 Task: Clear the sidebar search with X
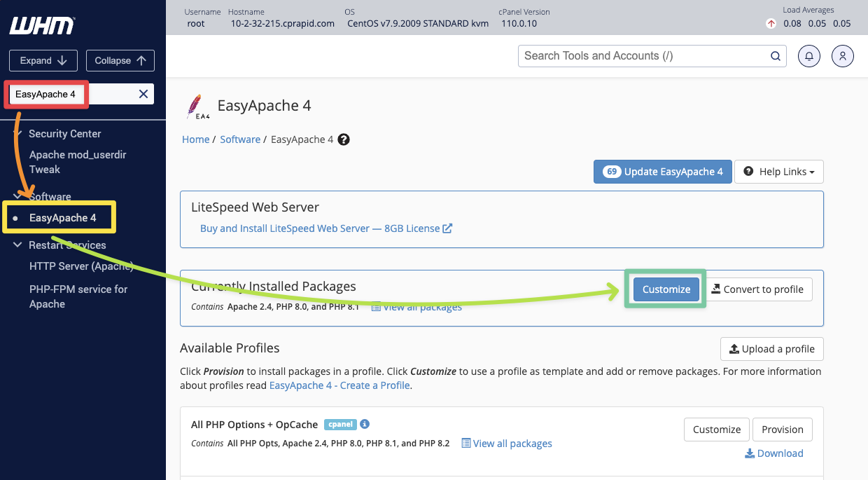143,94
